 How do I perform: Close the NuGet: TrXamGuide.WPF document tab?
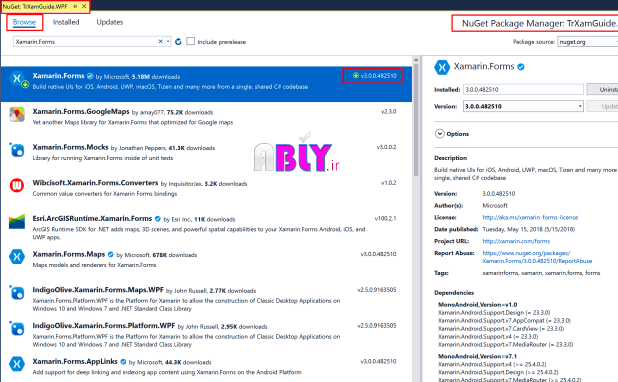(84, 6)
